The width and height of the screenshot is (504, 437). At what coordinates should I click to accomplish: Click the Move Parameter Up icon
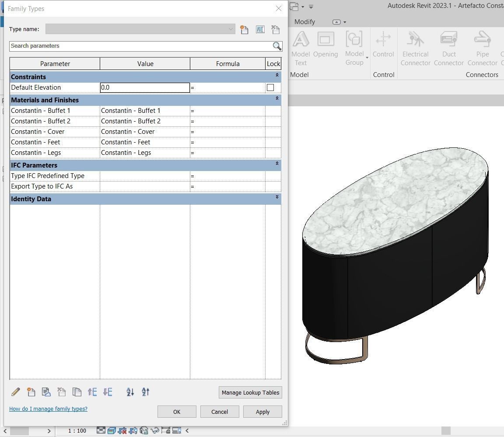(92, 392)
